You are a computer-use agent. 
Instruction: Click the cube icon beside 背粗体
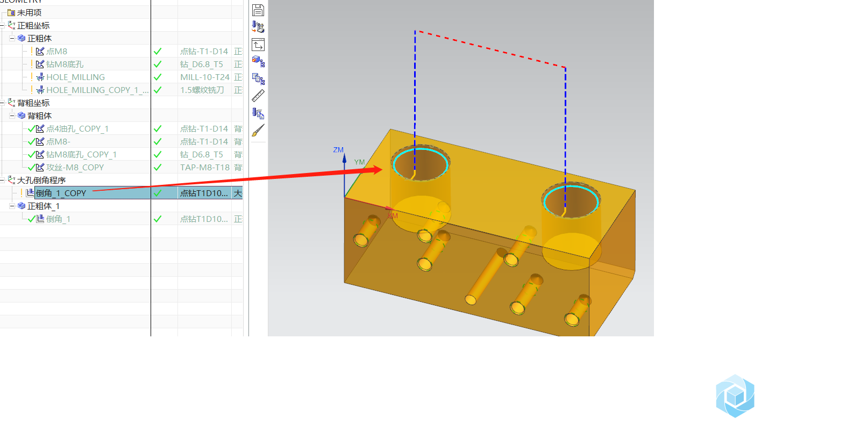[x=22, y=116]
